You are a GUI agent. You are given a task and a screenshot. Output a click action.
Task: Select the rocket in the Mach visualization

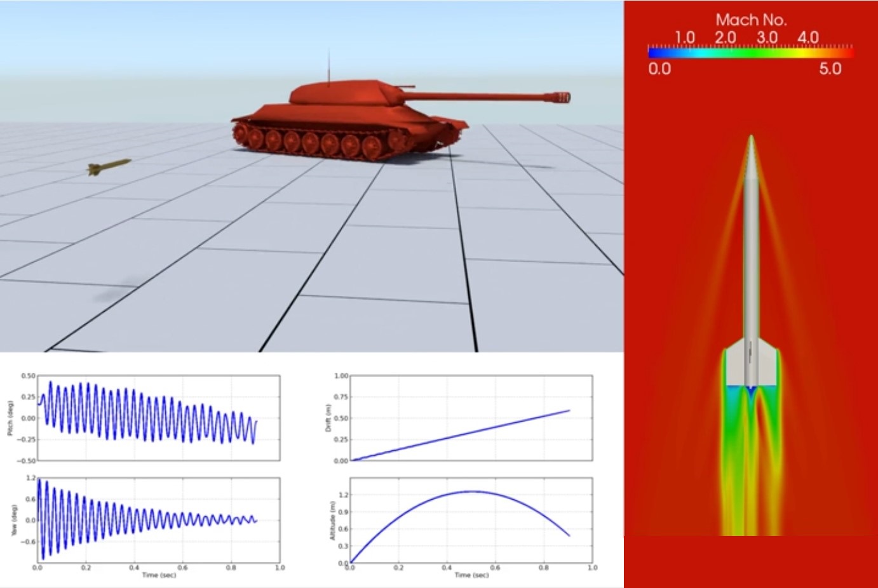(752, 254)
